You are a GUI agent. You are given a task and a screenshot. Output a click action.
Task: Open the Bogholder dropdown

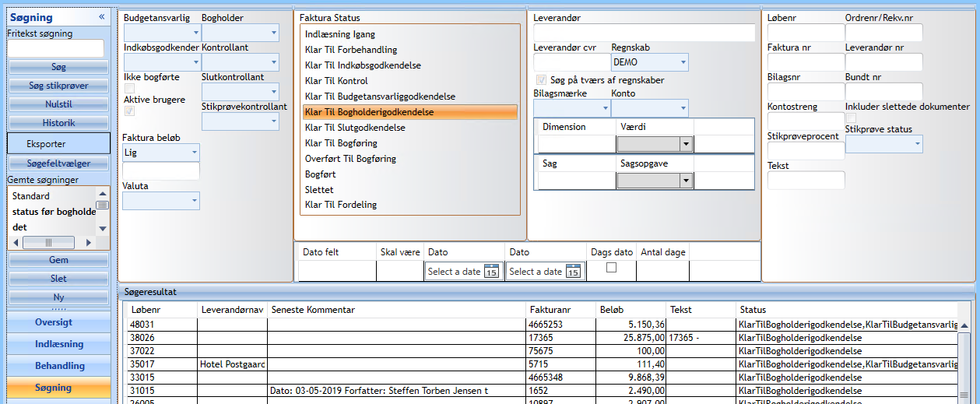(x=240, y=33)
